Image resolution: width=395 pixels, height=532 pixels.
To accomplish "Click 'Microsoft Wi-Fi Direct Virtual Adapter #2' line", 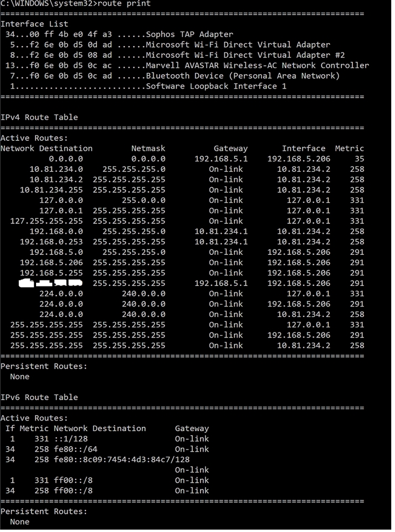I will coord(245,55).
